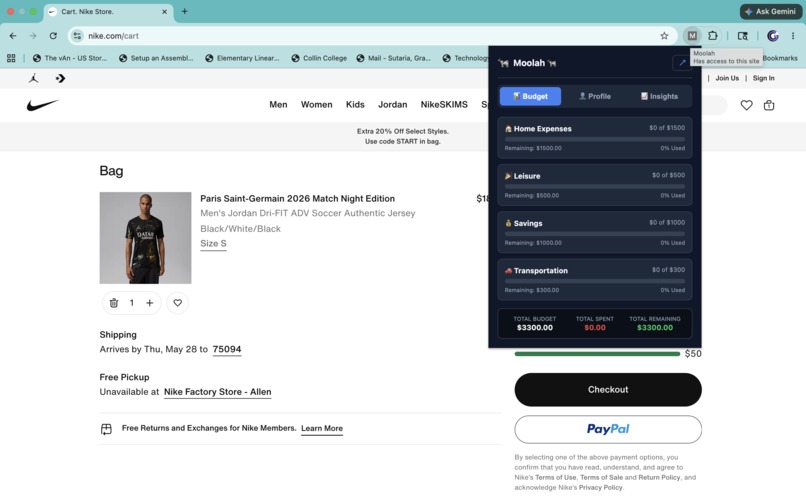Pay with the PayPal button
This screenshot has width=806, height=504.
[608, 429]
